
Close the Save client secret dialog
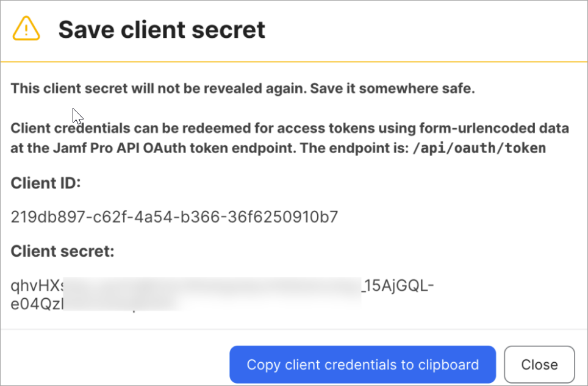tap(539, 365)
